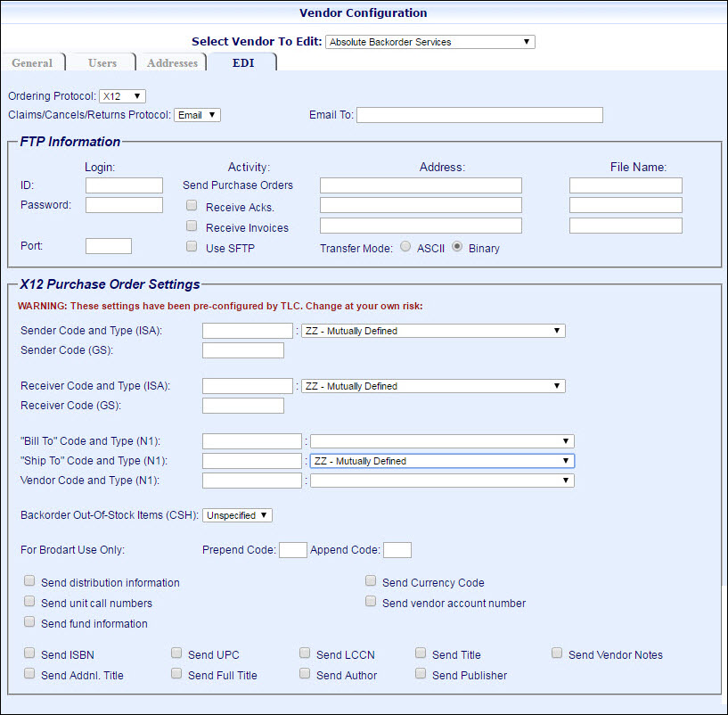Switch to the Users tab
Image resolution: width=728 pixels, height=715 pixels.
[102, 62]
